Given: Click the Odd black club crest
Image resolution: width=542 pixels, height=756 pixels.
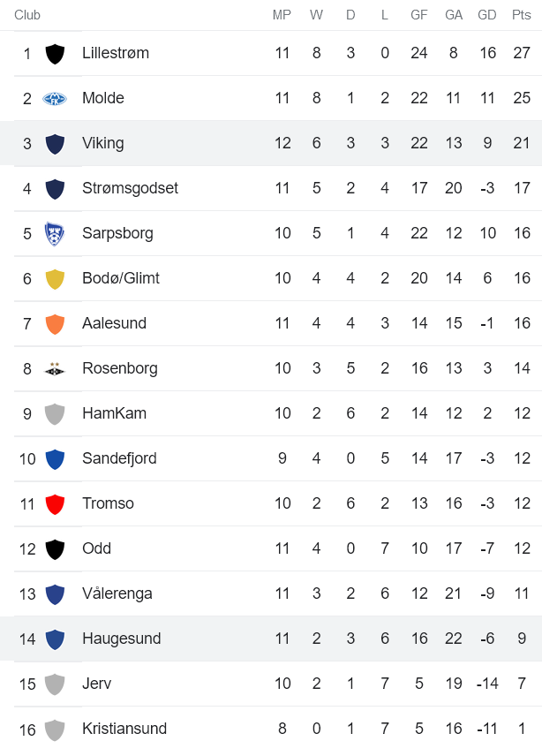Looking at the screenshot, I should click(x=56, y=548).
